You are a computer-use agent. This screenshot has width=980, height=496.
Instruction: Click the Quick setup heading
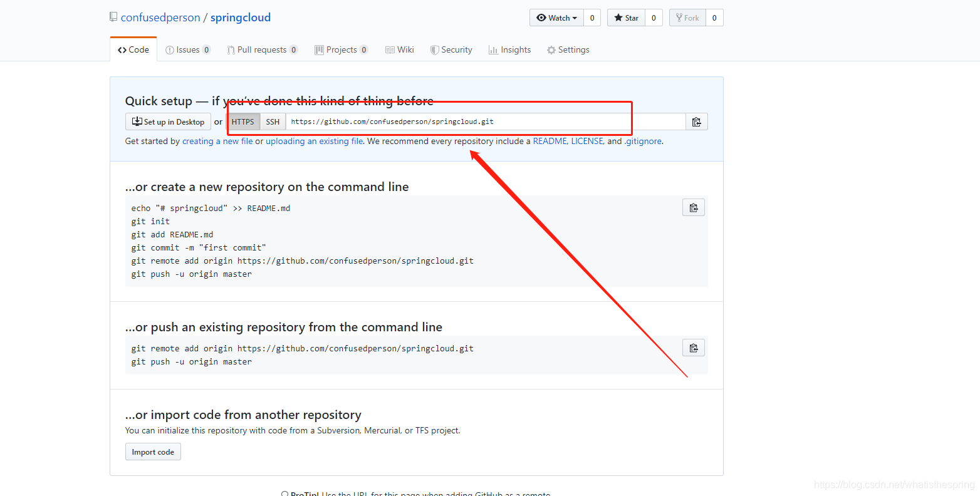(x=279, y=101)
